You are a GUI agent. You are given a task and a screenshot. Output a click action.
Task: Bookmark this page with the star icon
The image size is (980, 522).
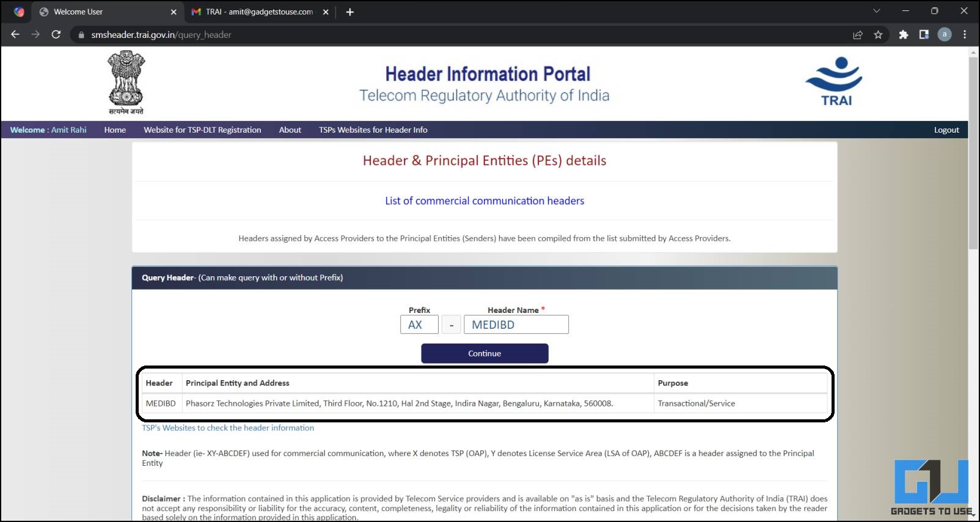878,35
